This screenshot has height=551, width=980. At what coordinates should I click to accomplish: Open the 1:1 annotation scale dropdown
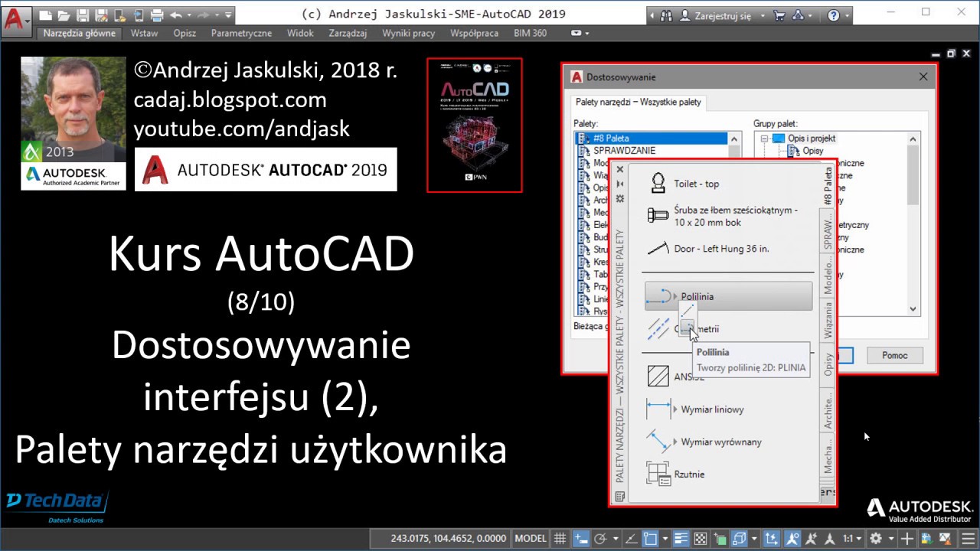pos(852,538)
